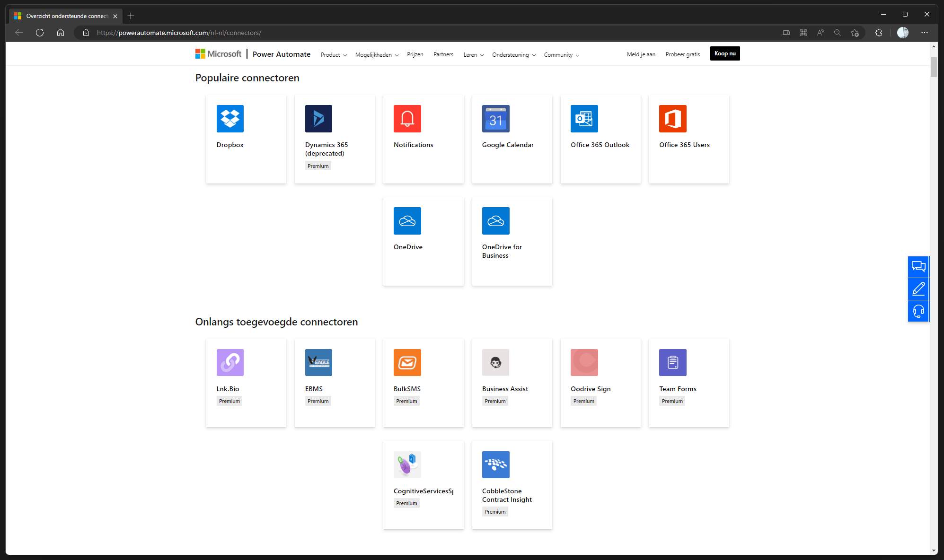Viewport: 944px width, 560px height.
Task: Click the Lnk.Bio connector icon
Action: [230, 363]
